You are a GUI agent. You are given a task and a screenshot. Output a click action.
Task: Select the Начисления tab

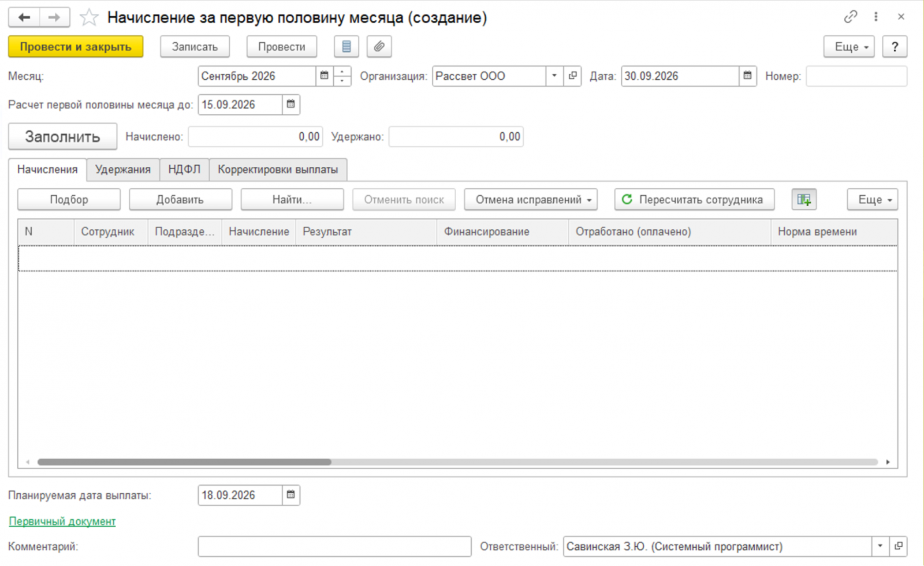point(47,170)
